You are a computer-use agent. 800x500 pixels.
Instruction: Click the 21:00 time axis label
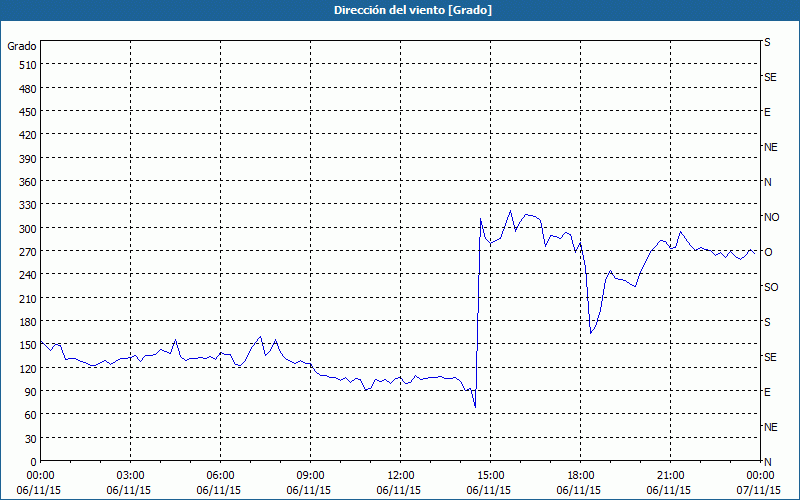click(x=670, y=476)
